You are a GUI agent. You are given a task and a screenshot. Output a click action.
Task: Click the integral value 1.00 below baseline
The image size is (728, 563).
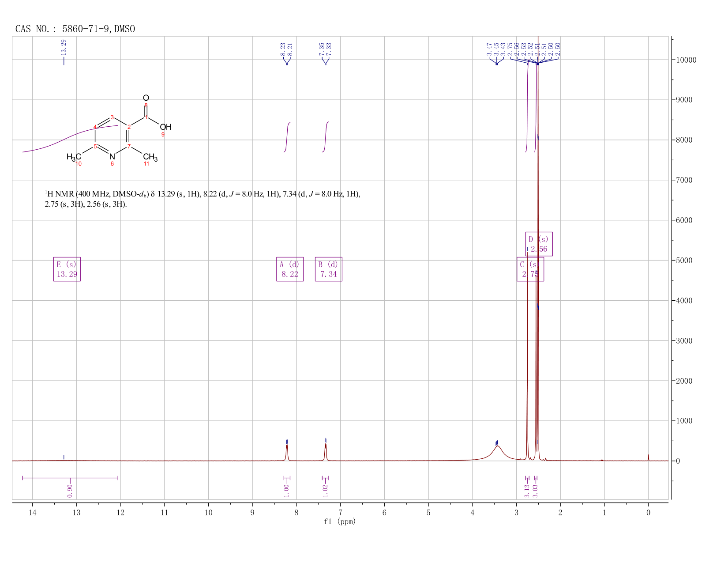pyautogui.click(x=286, y=491)
